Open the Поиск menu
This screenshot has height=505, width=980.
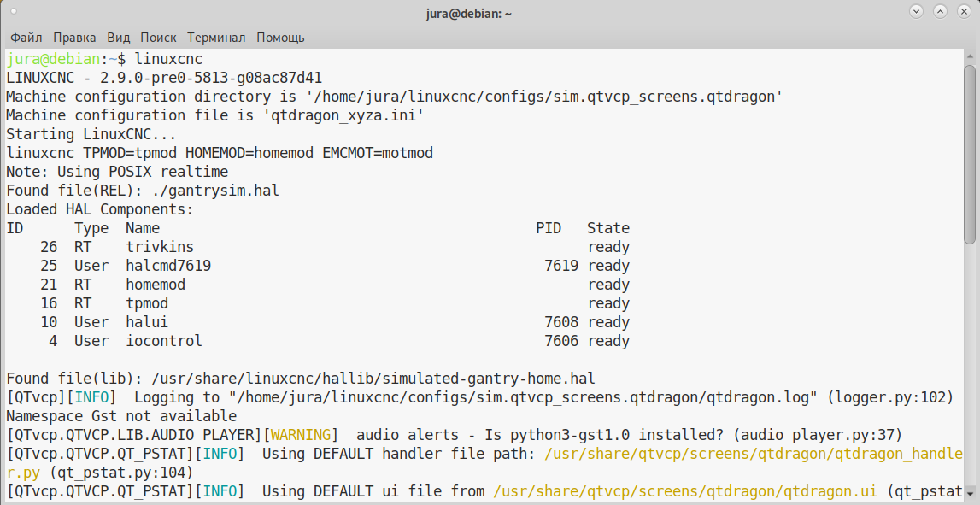158,38
